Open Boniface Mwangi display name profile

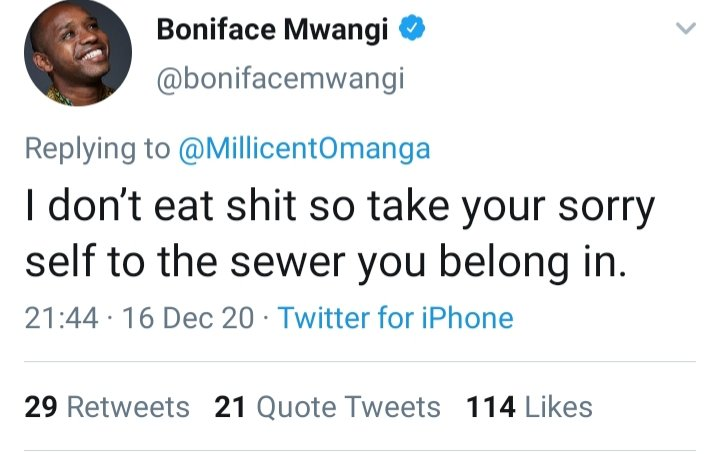click(x=272, y=29)
